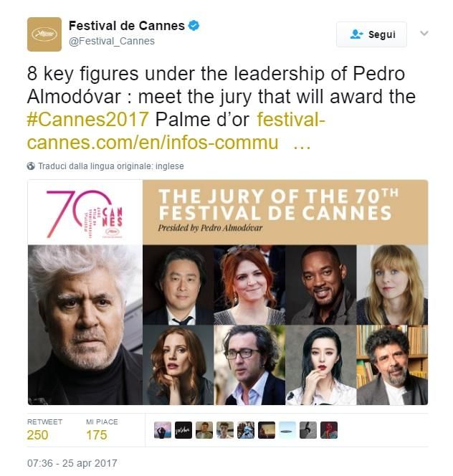The width and height of the screenshot is (453, 476).
Task: Click the first liker avatar with pink sky
Action: click(x=163, y=430)
